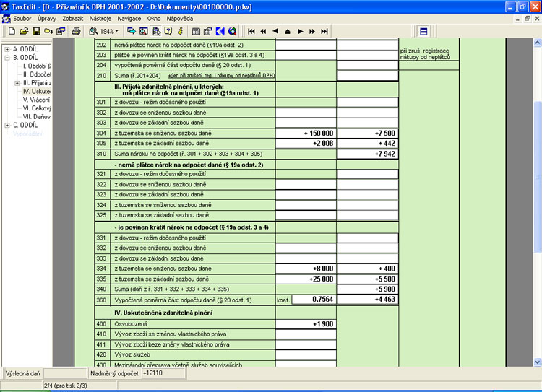Viewport: 542px width, 392px height.
Task: Toggle the form with pointer toolbar icon
Action: [156, 32]
